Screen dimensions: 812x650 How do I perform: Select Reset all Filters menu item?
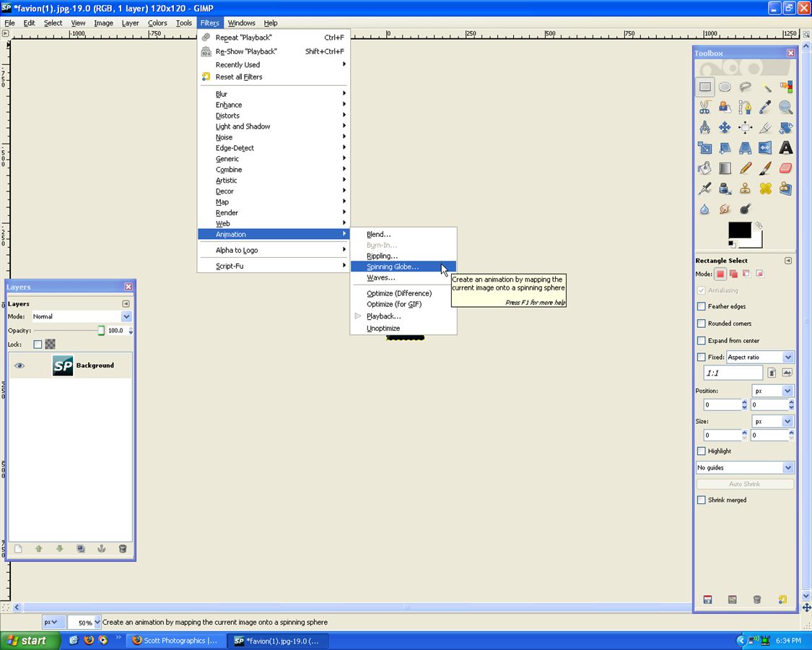tap(274, 77)
